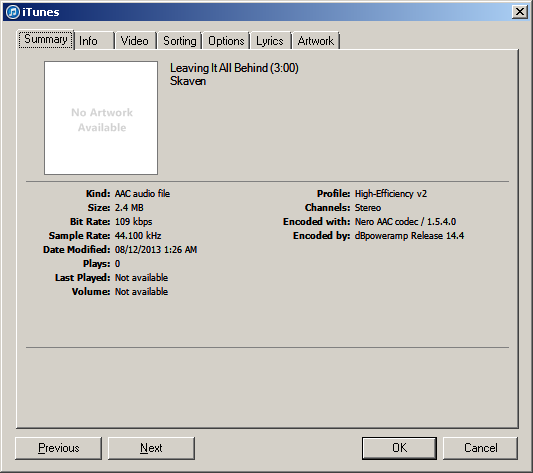Screen dimensions: 533x473
Task: Click the 2.4 MB size value
Action: click(129, 207)
